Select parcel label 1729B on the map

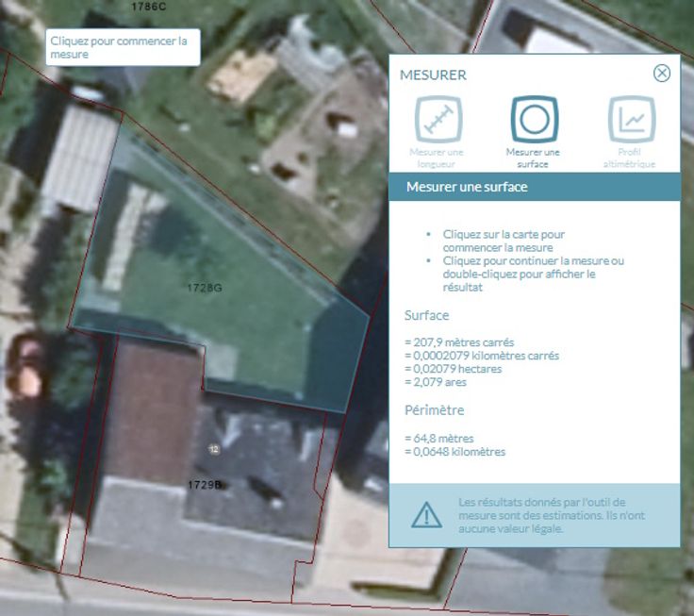click(x=204, y=484)
